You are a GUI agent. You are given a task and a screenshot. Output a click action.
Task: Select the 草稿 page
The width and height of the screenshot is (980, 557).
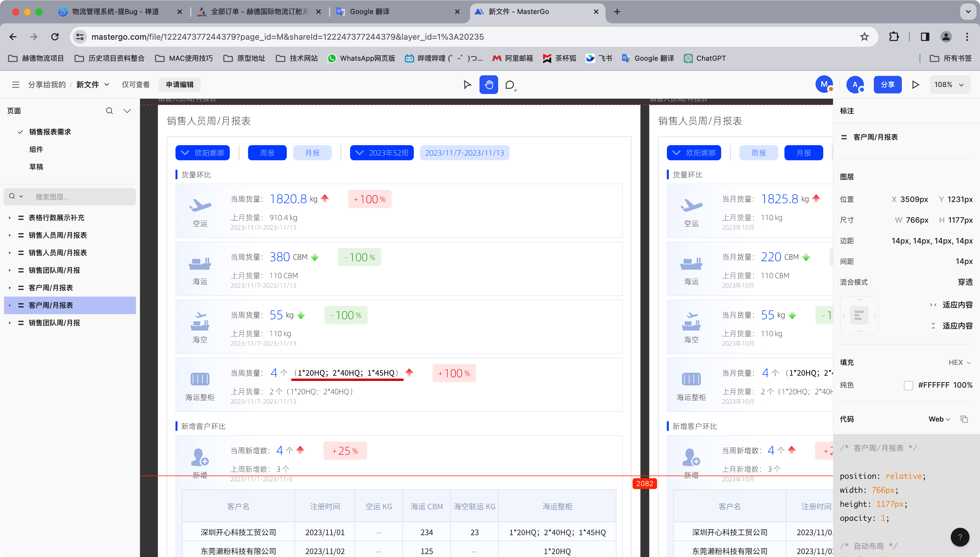tap(36, 167)
